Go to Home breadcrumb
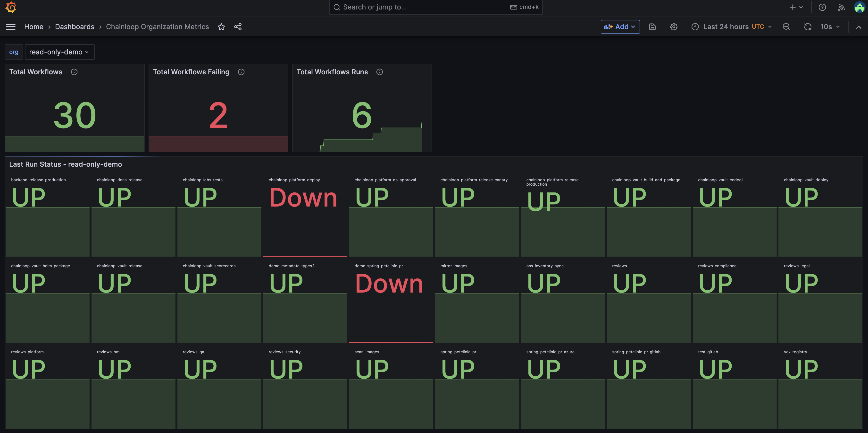This screenshot has width=868, height=433. [34, 27]
